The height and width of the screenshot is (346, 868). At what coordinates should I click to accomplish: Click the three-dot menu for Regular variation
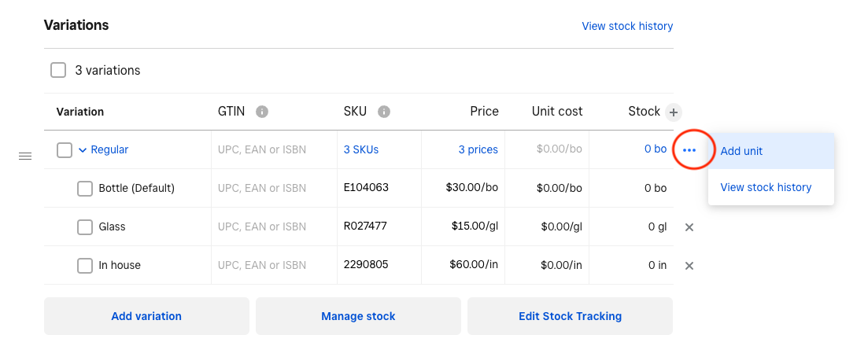click(x=689, y=149)
